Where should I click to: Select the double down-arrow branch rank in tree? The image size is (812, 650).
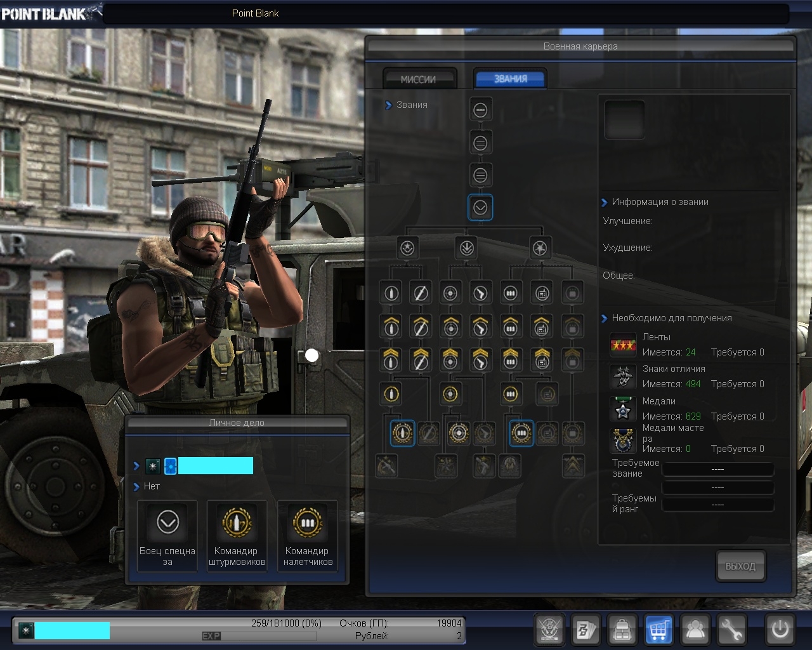pyautogui.click(x=467, y=248)
